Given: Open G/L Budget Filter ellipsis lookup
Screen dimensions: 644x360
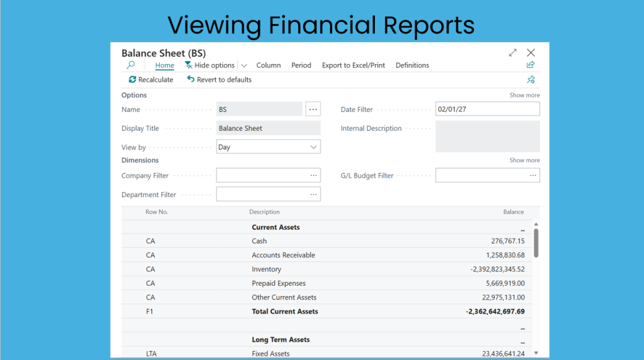Looking at the screenshot, I should (533, 176).
